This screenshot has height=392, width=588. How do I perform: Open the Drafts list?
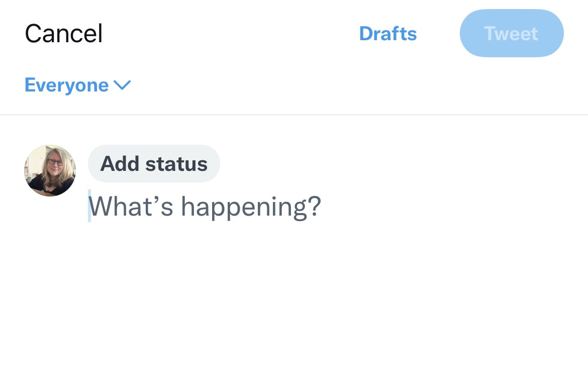pos(387,34)
